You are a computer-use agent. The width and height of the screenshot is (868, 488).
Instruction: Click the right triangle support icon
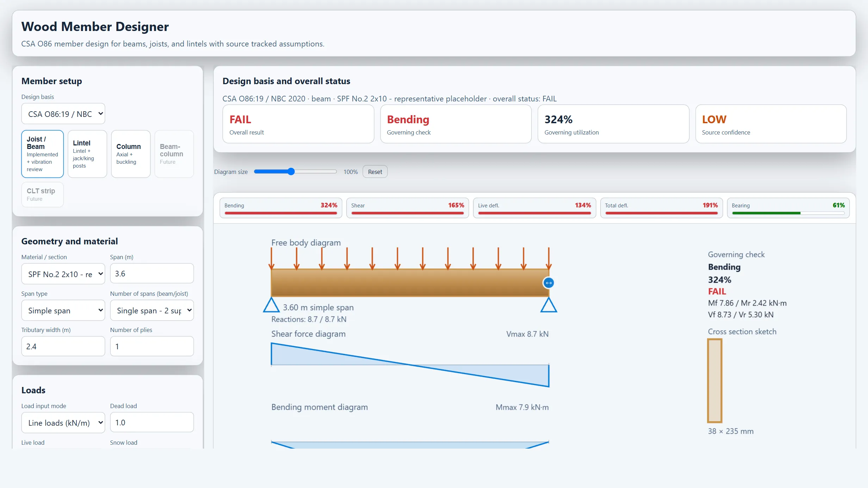pos(548,305)
